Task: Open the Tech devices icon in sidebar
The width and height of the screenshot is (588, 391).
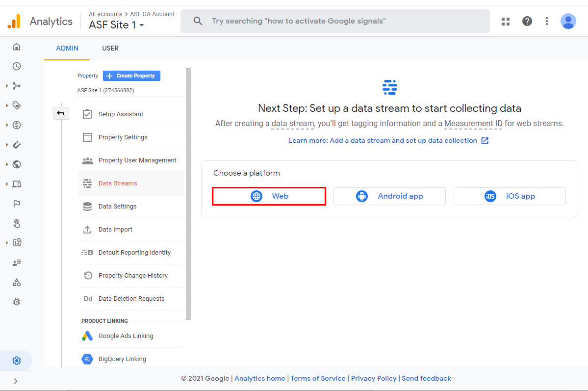Action: (17, 184)
